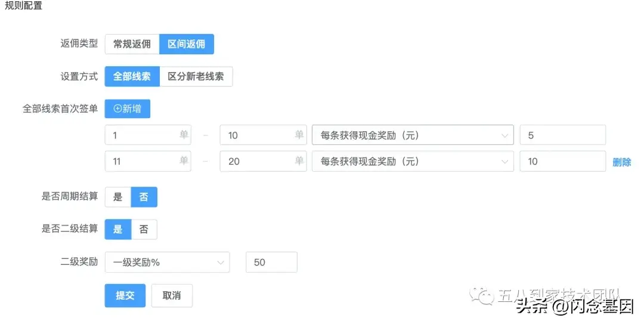Set 是否周期结算 to 是
Screen dimensions: 644x324
(x=117, y=197)
